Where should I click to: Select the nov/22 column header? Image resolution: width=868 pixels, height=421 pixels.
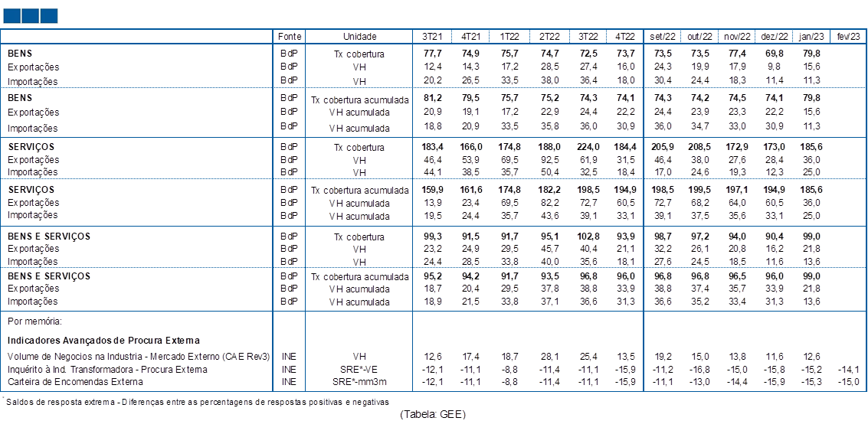pyautogui.click(x=737, y=37)
